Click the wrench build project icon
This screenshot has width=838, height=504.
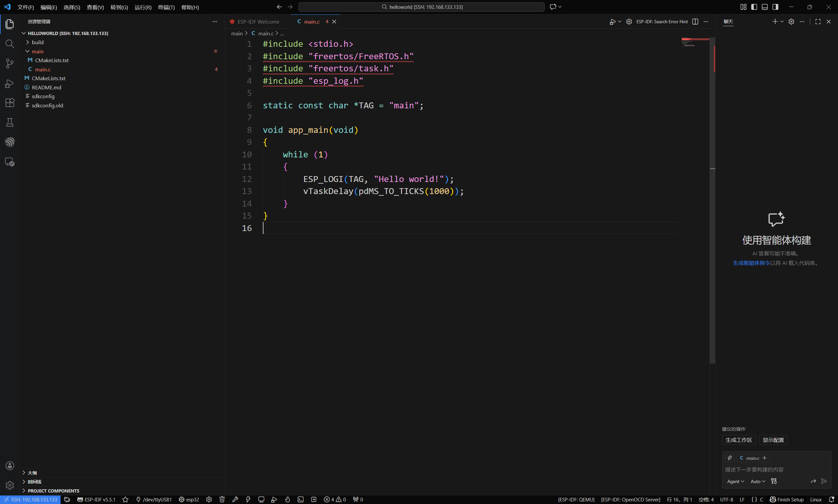(x=235, y=499)
